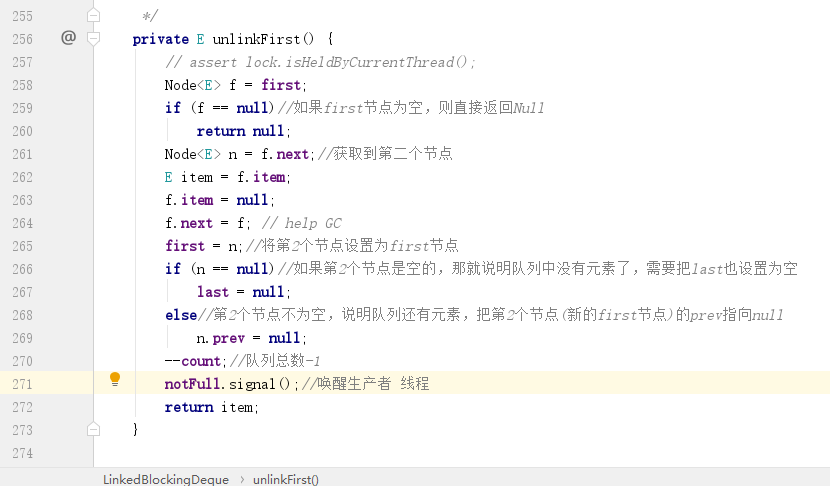Click 'if (n == null)' condition
830x486 pixels.
pos(219,269)
